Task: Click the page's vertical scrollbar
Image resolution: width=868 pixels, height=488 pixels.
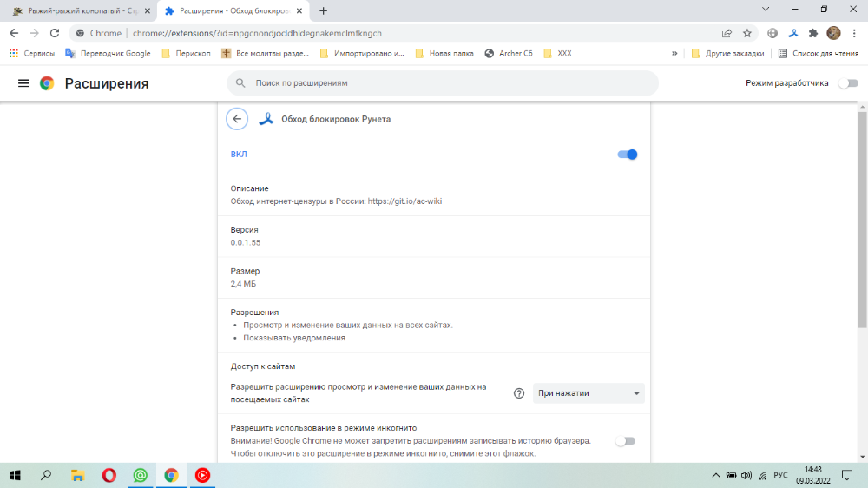Action: click(x=862, y=217)
